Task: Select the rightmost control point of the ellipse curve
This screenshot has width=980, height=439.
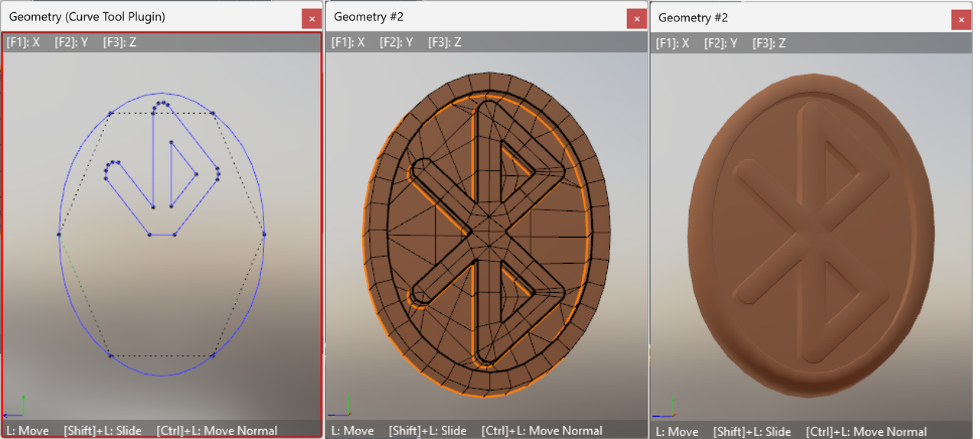Action: 264,234
